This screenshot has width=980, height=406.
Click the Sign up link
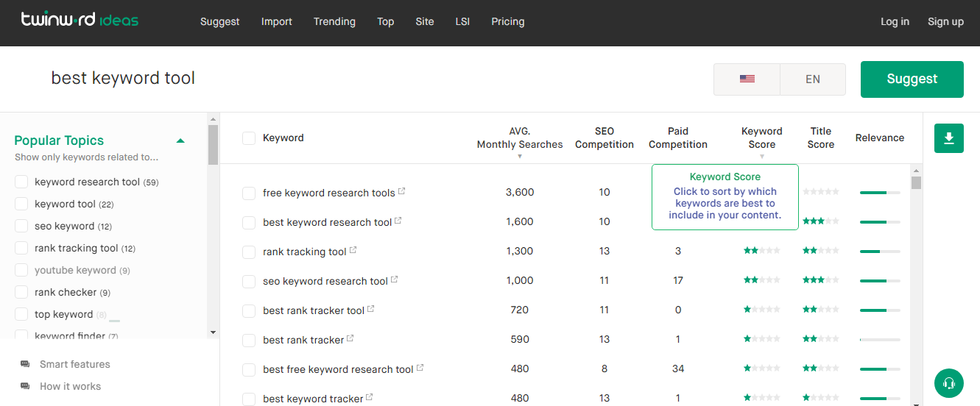pos(945,21)
